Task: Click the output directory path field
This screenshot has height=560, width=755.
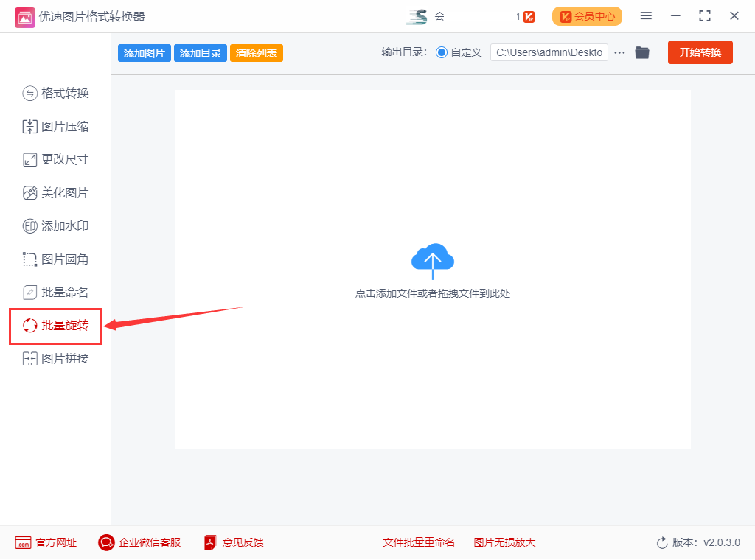Action: pyautogui.click(x=549, y=52)
